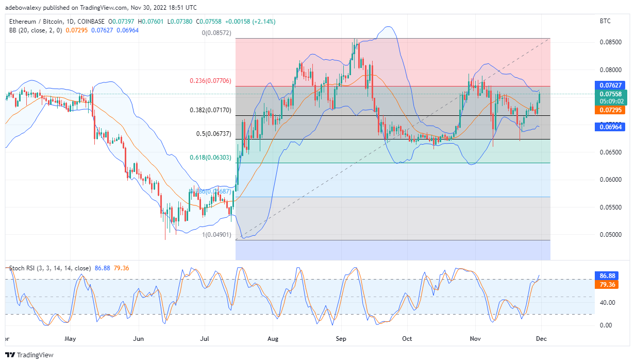
Task: Click the Sep label on time axis
Action: 341,339
